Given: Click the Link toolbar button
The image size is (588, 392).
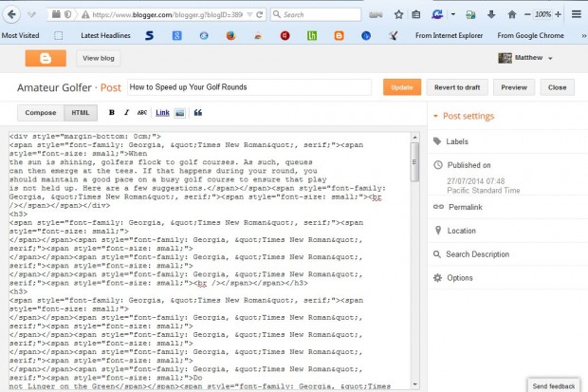Looking at the screenshot, I should [x=162, y=113].
